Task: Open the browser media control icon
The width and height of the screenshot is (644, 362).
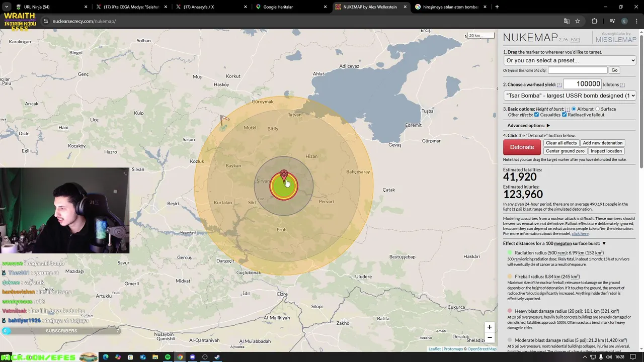Action: [612, 21]
